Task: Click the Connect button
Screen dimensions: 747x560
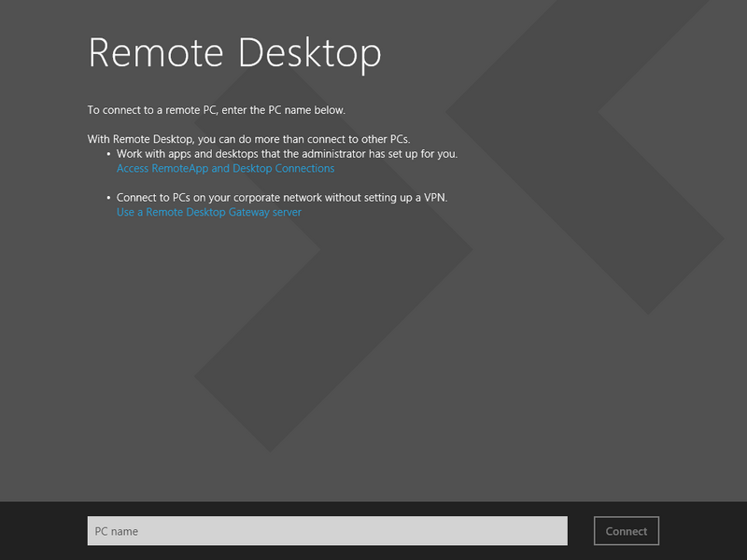Action: (626, 530)
